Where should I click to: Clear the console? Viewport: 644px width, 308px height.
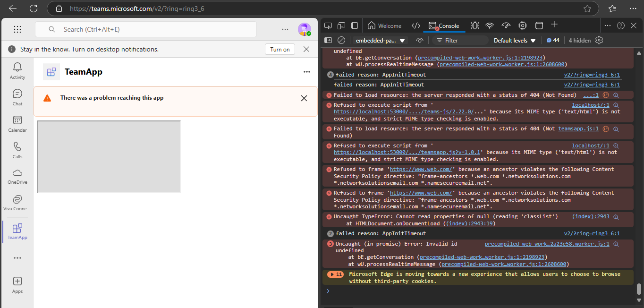(341, 40)
